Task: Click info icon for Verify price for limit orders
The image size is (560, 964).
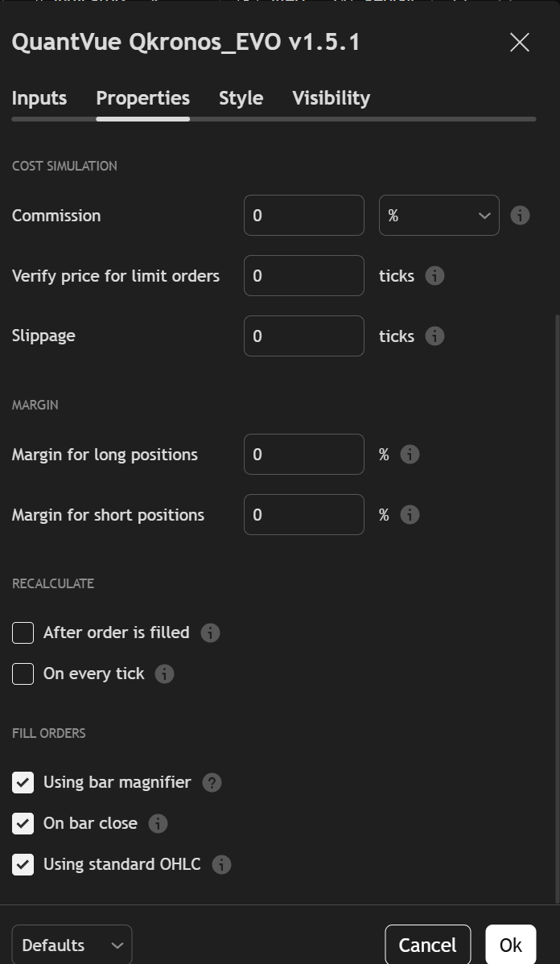Action: coord(434,276)
